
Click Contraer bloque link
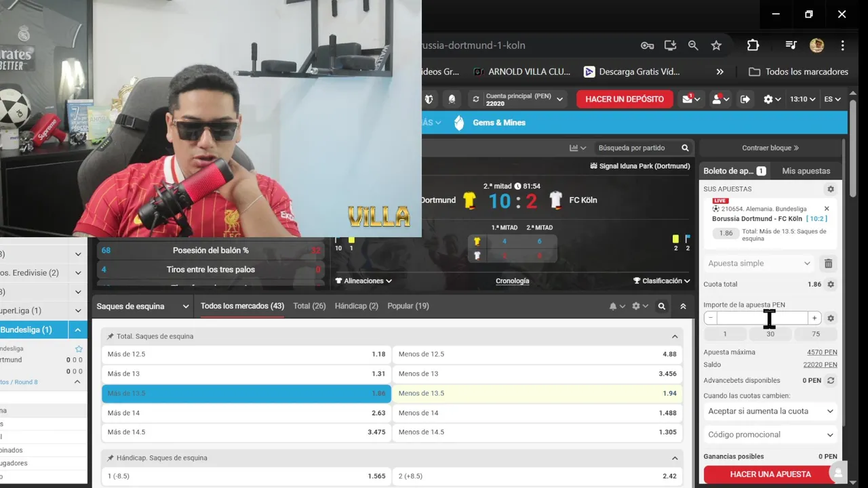pyautogui.click(x=770, y=148)
